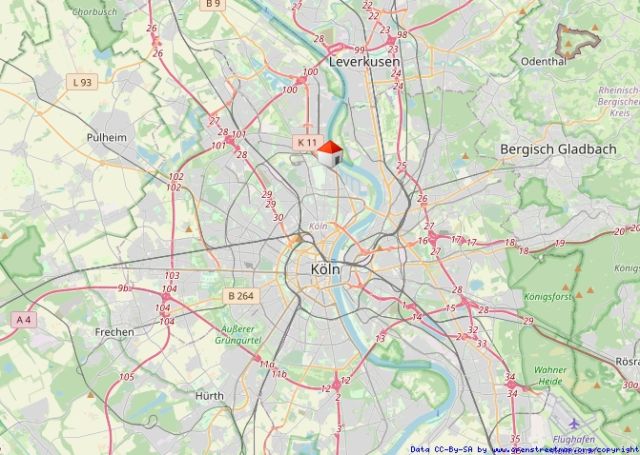This screenshot has width=640, height=455.
Task: Open the openstreetmap.org copyright link
Action: 566,450
